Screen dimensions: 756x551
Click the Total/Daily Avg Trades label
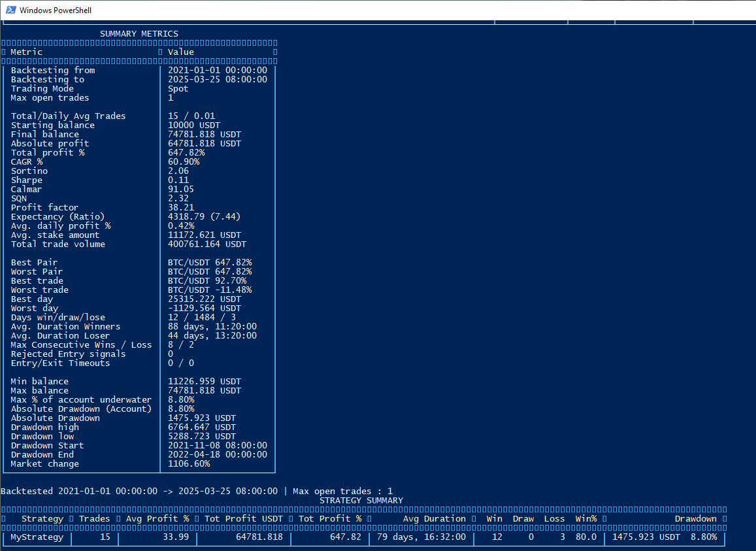tap(68, 116)
